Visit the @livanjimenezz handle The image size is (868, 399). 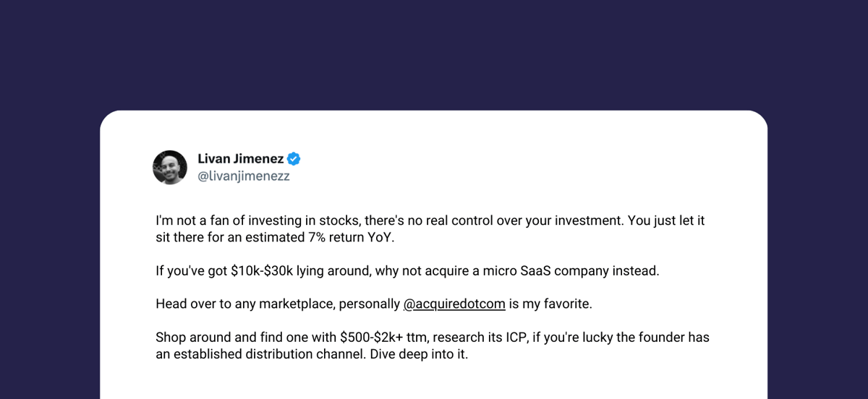tap(244, 176)
